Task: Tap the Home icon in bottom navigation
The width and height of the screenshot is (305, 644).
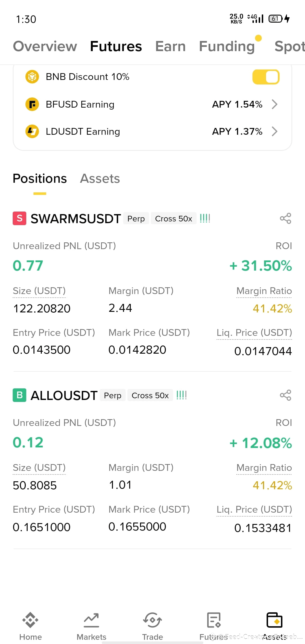Action: [30, 620]
